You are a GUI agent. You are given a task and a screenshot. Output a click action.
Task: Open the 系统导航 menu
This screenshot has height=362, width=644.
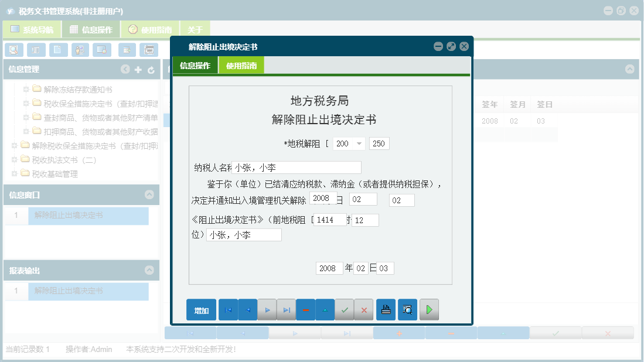point(32,29)
